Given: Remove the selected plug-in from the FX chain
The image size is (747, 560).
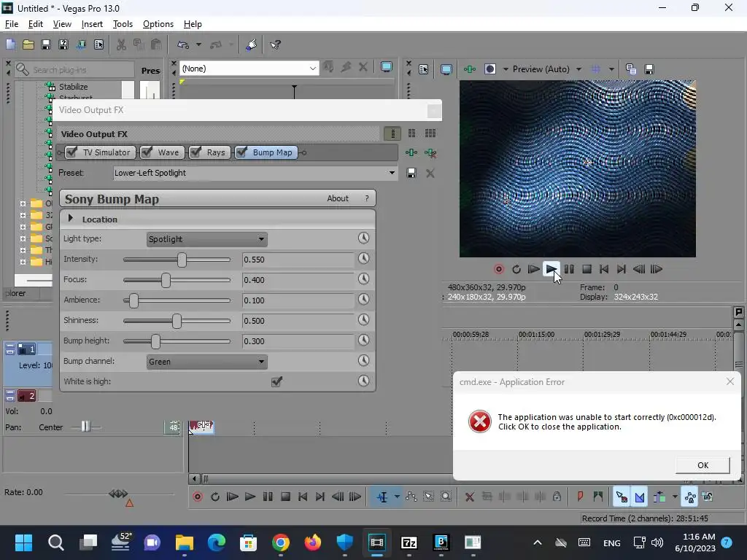Looking at the screenshot, I should pyautogui.click(x=430, y=153).
